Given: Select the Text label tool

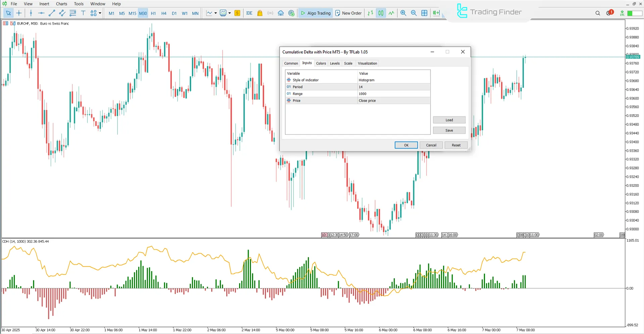Looking at the screenshot, I should [83, 13].
